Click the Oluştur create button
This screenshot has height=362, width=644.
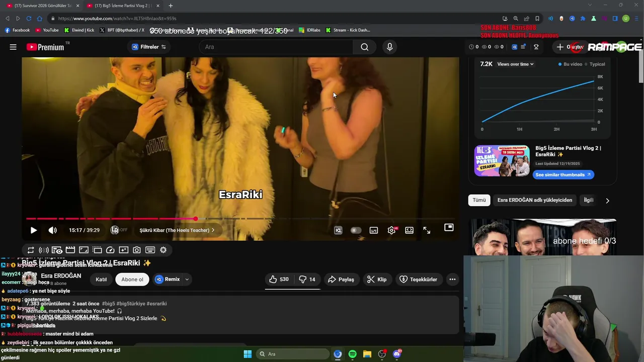tap(571, 47)
